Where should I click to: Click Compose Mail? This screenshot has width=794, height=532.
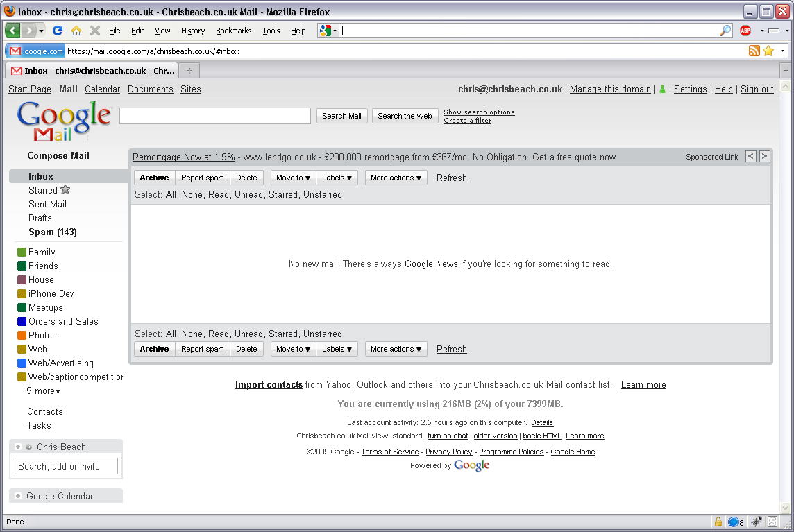click(58, 156)
